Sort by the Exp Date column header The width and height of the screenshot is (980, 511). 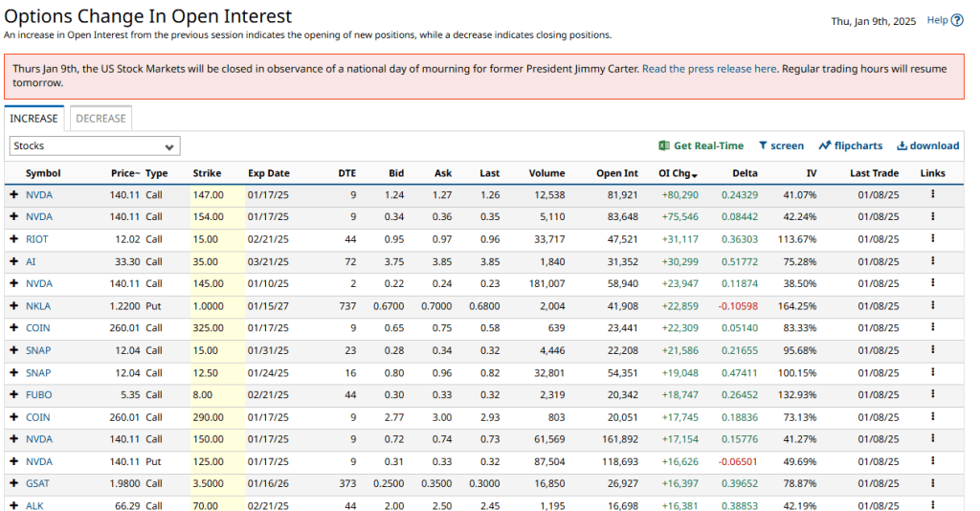(269, 173)
